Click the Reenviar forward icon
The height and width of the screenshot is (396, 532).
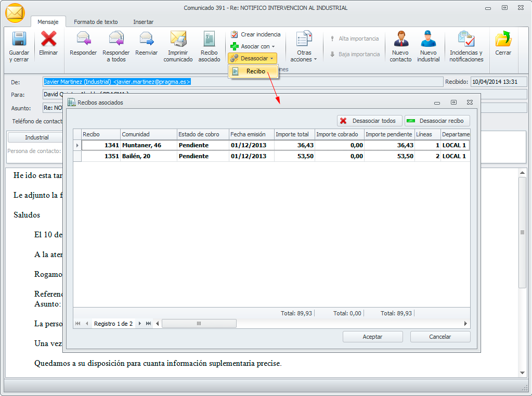point(146,40)
